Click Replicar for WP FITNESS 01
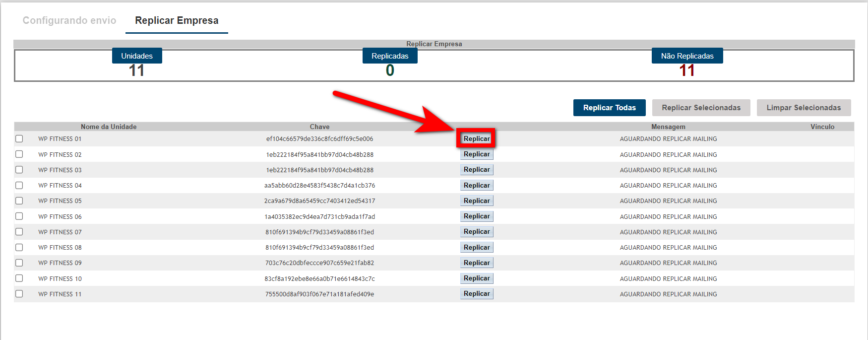The height and width of the screenshot is (340, 868). click(476, 139)
